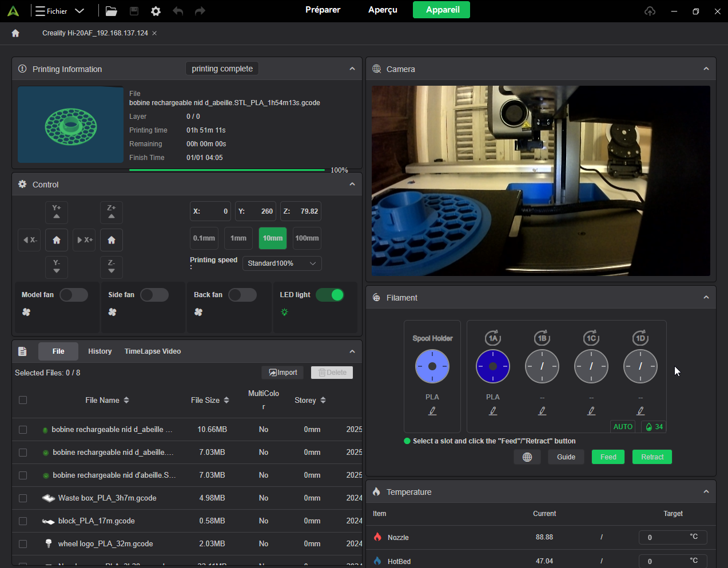Viewport: 728px width, 568px height.
Task: Click the globe icon beside Guide
Action: (x=527, y=457)
